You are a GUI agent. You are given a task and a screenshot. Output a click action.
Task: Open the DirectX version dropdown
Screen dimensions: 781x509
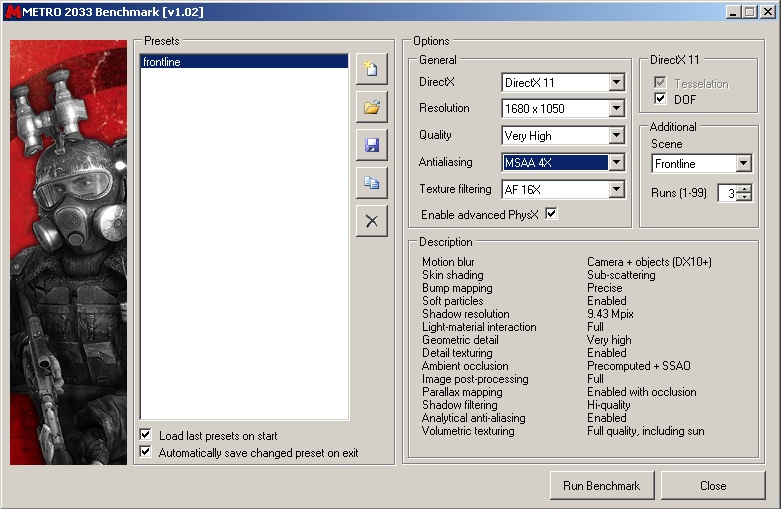pyautogui.click(x=617, y=83)
